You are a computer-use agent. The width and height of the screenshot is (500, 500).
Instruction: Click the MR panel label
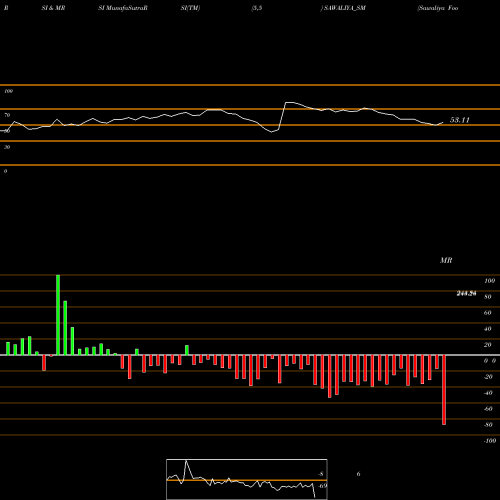pos(446,260)
